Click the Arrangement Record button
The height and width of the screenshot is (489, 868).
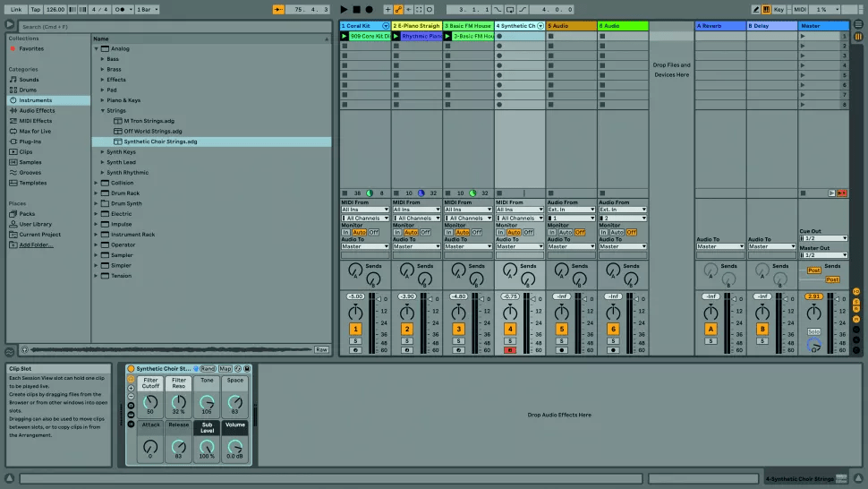369,9
